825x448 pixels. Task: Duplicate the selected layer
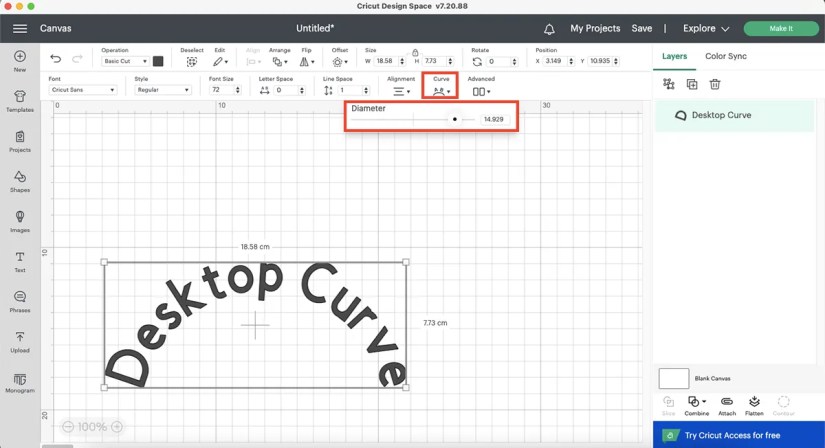tap(692, 84)
